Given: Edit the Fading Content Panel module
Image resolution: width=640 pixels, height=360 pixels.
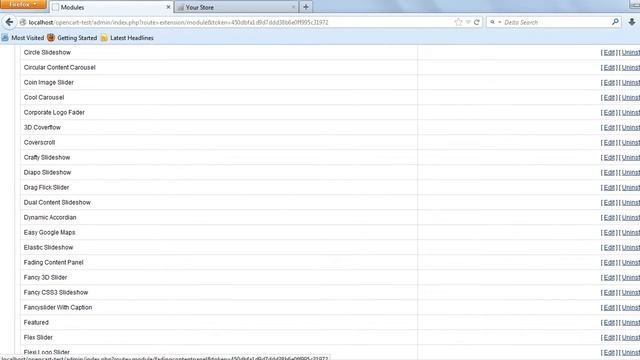Looking at the screenshot, I should (609, 263).
